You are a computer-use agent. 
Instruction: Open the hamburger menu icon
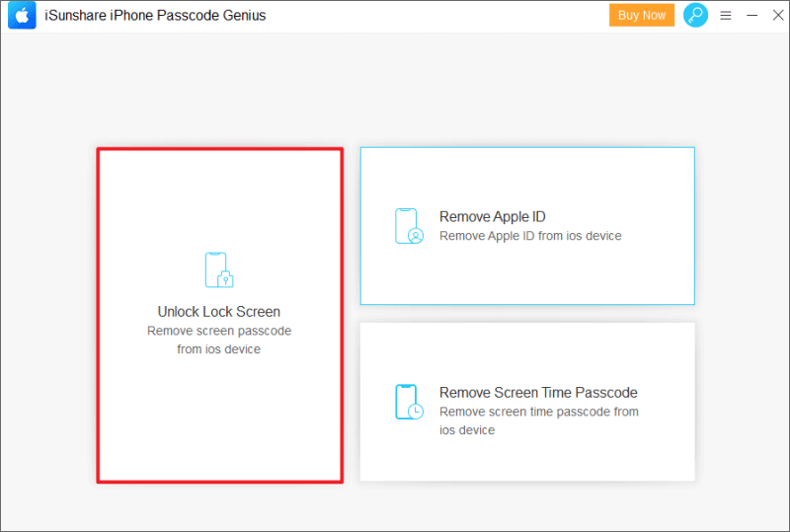[726, 16]
